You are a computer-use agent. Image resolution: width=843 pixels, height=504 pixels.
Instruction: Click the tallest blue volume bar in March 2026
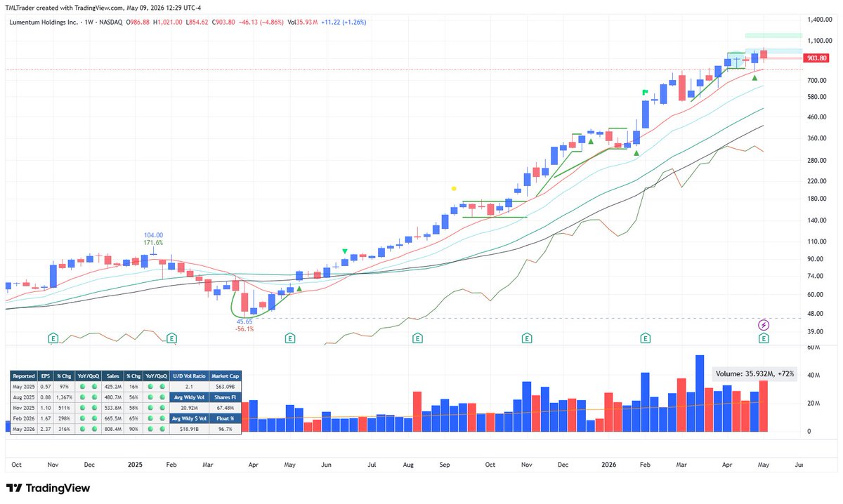coord(700,393)
